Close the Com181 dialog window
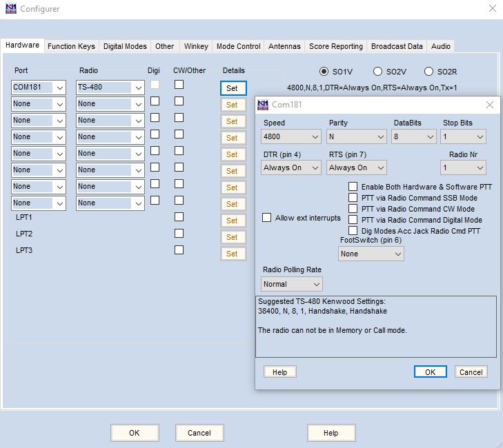The height and width of the screenshot is (448, 503). pos(489,105)
